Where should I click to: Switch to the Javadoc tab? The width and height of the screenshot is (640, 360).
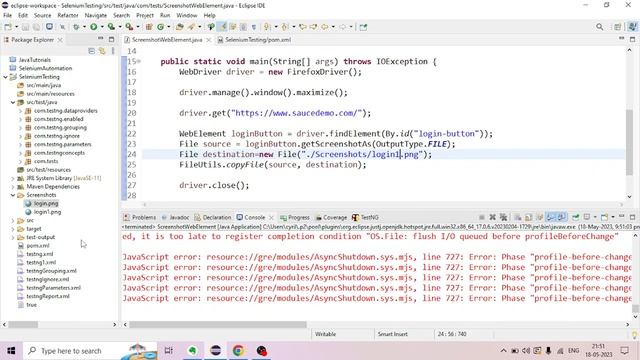coord(175,218)
